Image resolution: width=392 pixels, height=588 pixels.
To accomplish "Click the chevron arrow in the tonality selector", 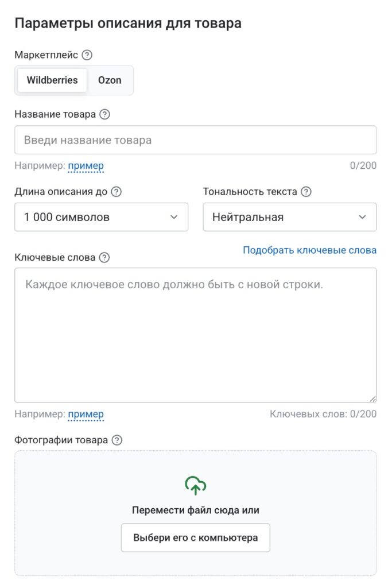I will click(x=362, y=217).
